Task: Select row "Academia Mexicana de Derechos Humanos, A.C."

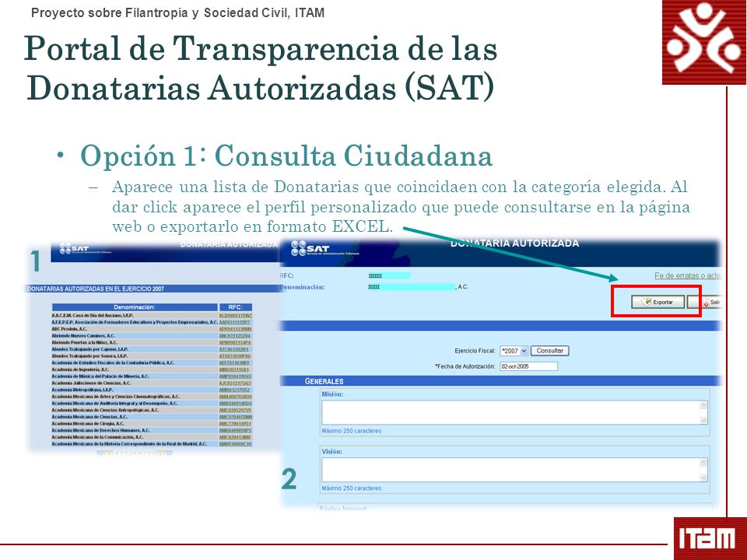Action: 152,430
